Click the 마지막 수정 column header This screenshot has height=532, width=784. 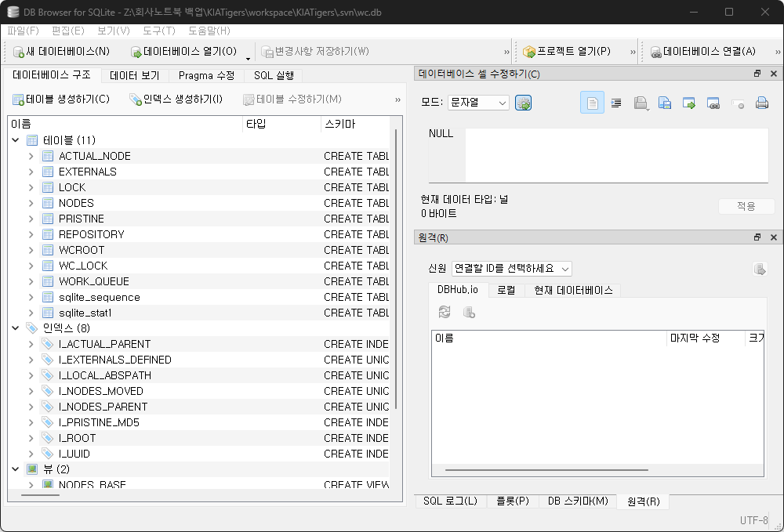[706, 338]
